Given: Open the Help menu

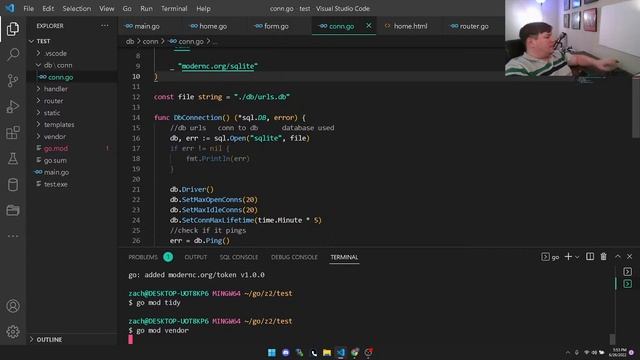Looking at the screenshot, I should click(203, 8).
